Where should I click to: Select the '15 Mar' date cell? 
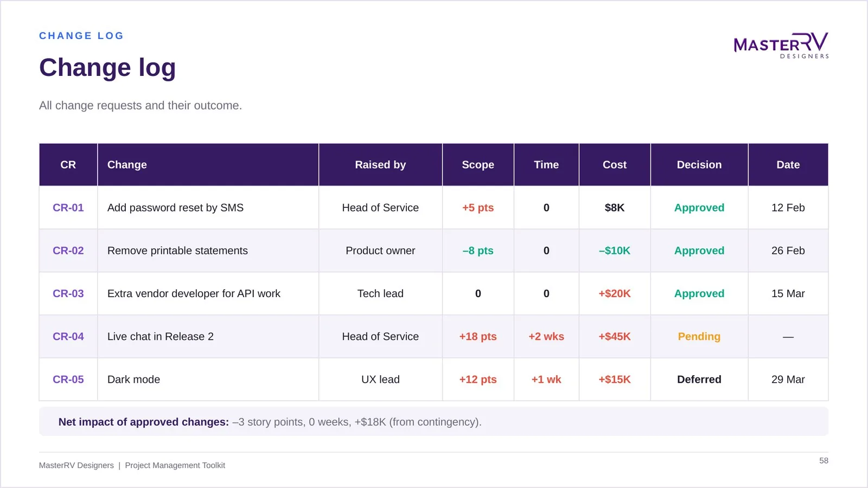point(788,293)
